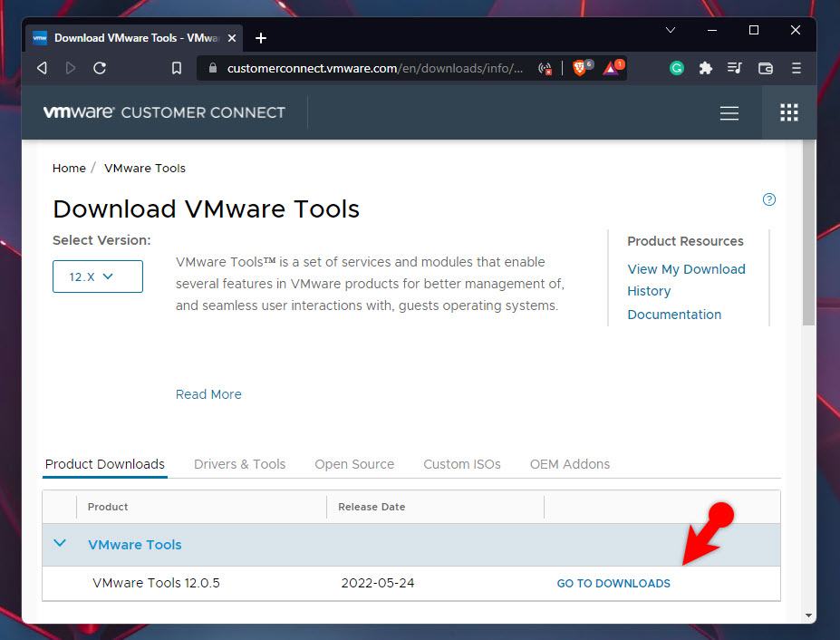840x640 pixels.
Task: Open the Brave Wallet icon
Action: point(766,68)
